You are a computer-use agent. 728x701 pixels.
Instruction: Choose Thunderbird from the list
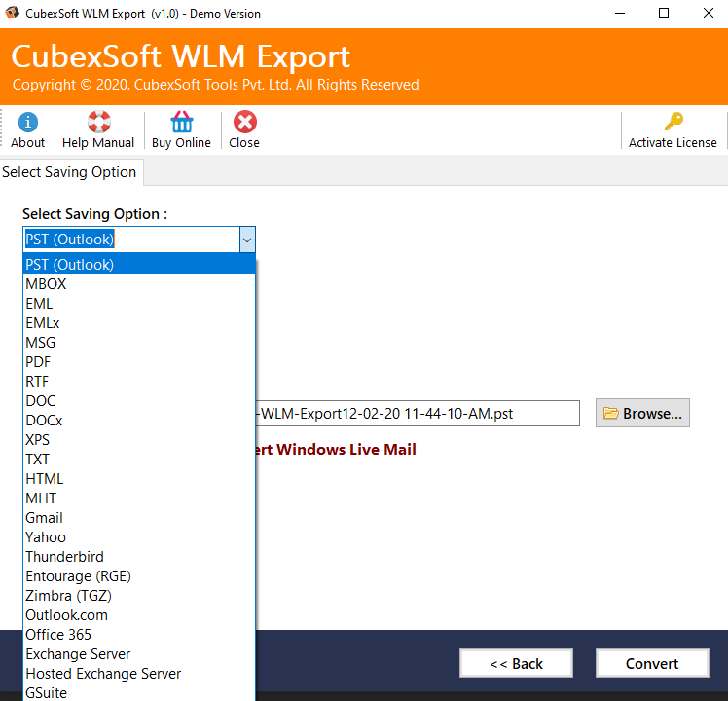point(64,557)
